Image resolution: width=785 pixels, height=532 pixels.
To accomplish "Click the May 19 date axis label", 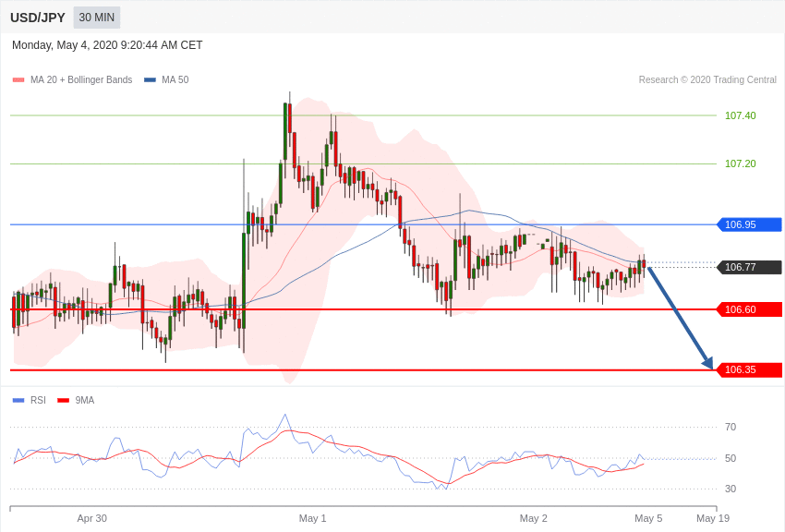I will point(713,518).
